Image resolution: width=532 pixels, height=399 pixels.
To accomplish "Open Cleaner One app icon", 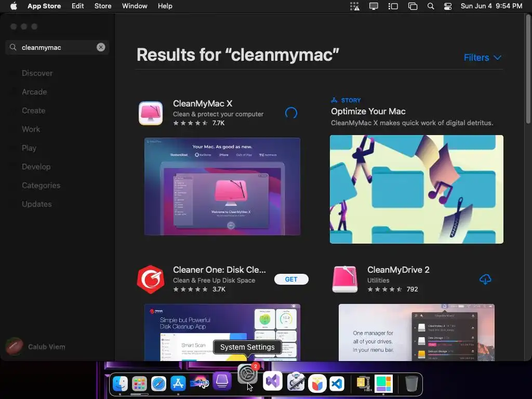I will coord(151,279).
